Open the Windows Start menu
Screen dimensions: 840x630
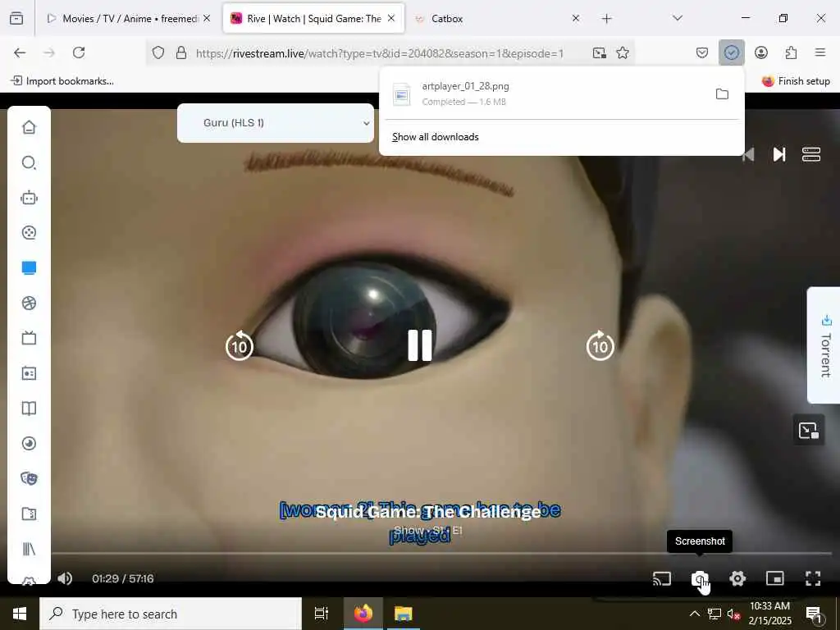pos(20,614)
